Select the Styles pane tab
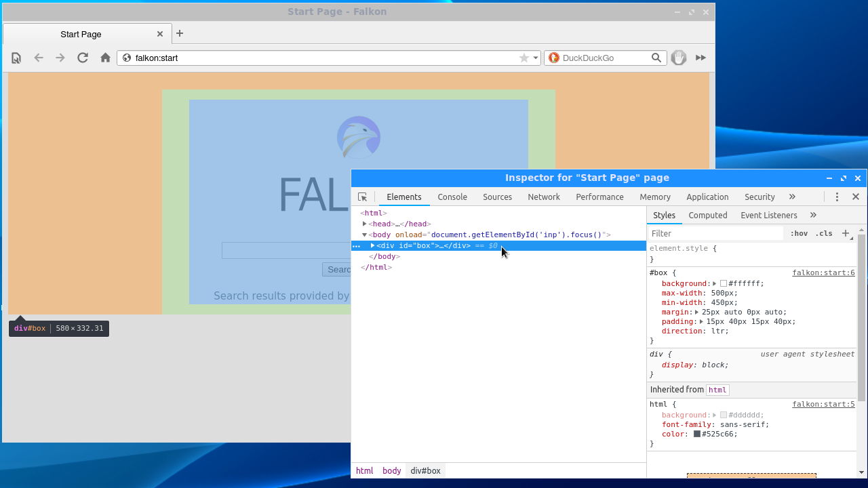The image size is (868, 488). pyautogui.click(x=664, y=216)
